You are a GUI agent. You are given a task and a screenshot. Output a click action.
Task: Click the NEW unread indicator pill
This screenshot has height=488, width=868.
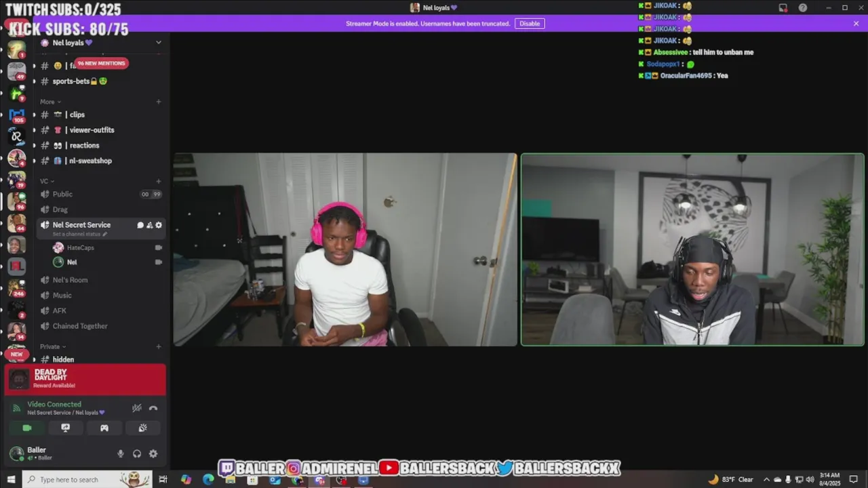[16, 354]
